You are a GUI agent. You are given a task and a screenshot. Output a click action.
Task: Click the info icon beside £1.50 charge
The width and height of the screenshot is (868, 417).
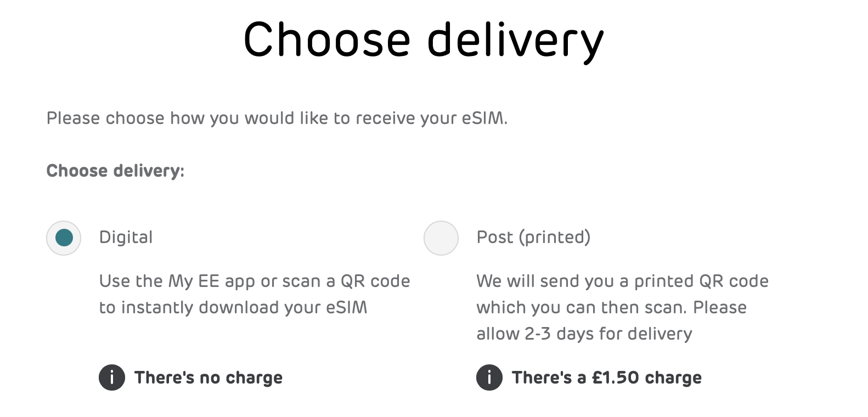click(489, 377)
